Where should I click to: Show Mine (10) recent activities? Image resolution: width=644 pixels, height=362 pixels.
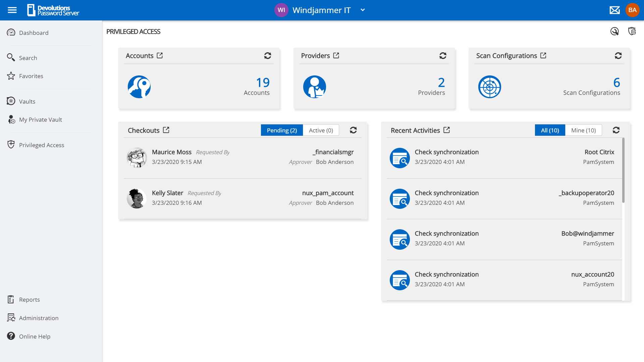[583, 130]
